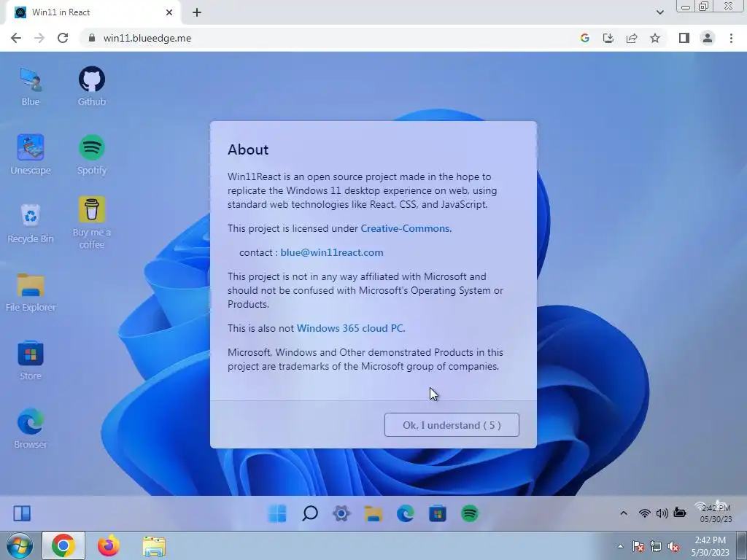Click Ok, I understand button
The height and width of the screenshot is (560, 747).
[x=452, y=425]
